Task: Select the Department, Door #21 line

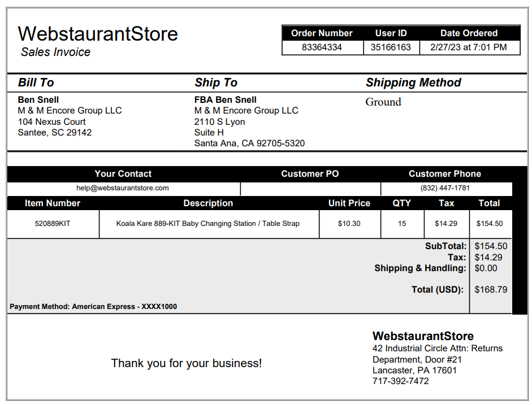Action: [x=417, y=360]
